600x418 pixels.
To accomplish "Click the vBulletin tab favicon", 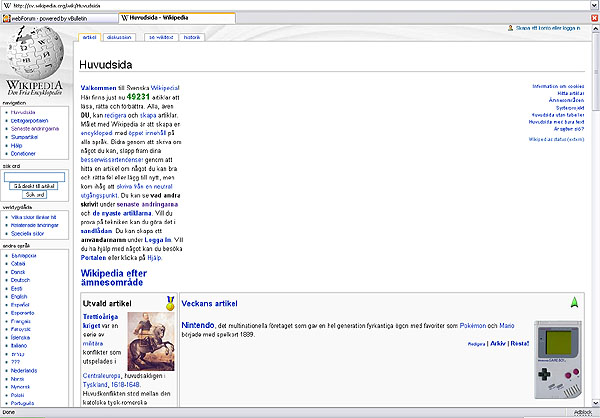I will (6, 18).
